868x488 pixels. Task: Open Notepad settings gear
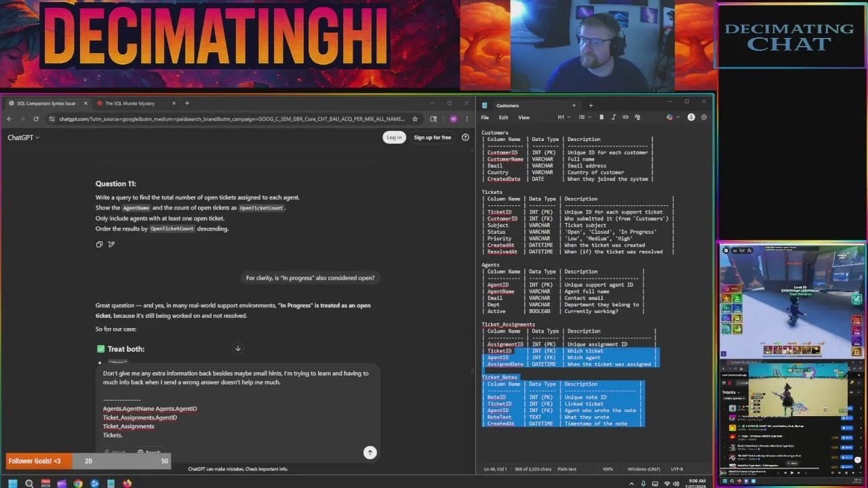(704, 117)
